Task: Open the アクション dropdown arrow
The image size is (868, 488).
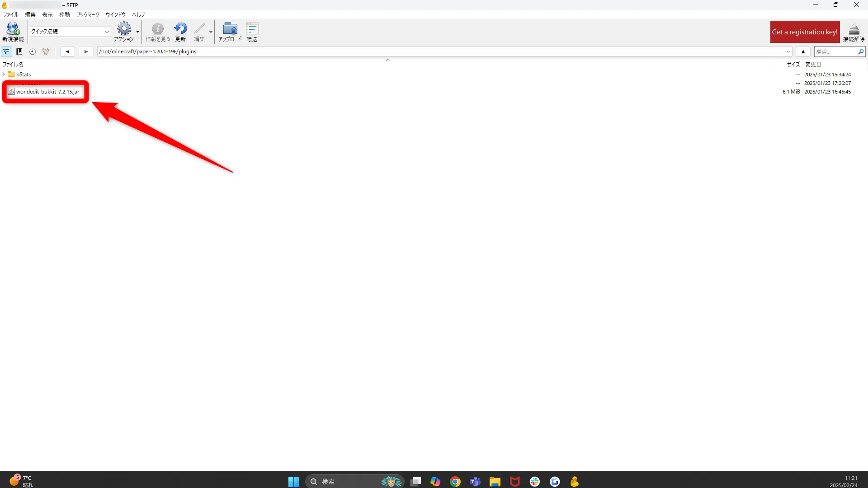Action: tap(137, 32)
